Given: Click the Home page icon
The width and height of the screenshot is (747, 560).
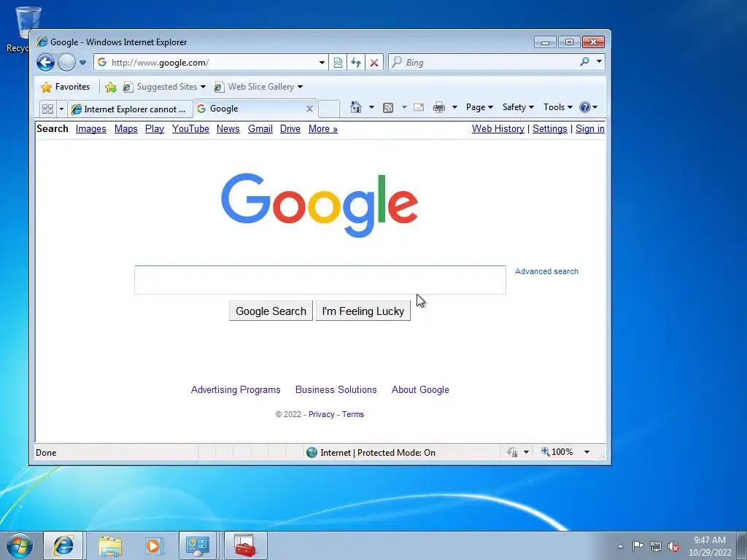Looking at the screenshot, I should tap(356, 107).
